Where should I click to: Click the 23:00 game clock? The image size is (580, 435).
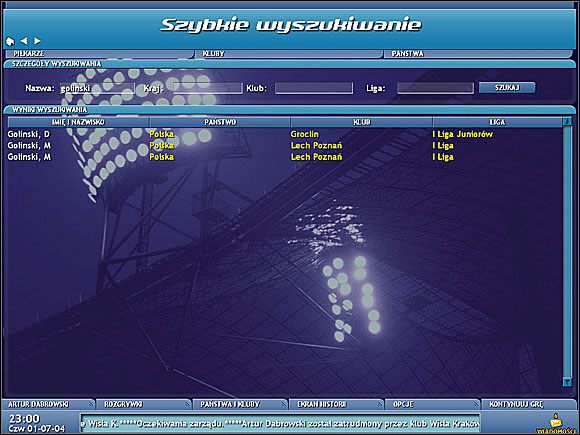coord(24,419)
